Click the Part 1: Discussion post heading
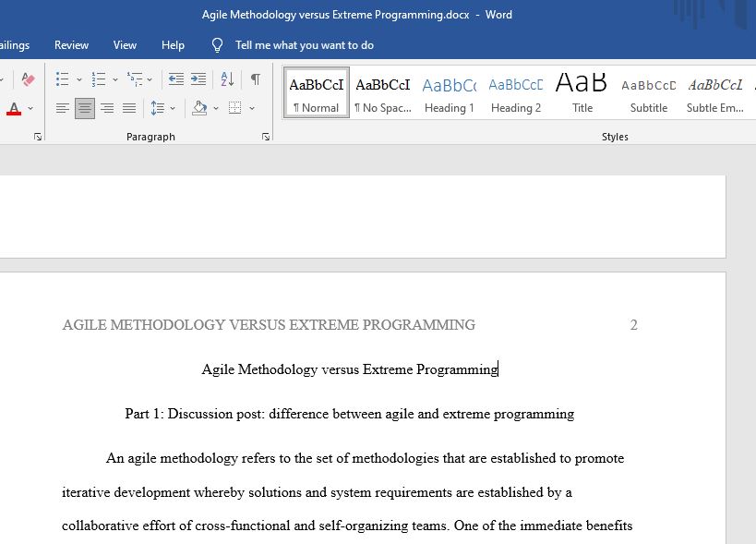Viewport: 756px width, 544px height. [x=350, y=414]
